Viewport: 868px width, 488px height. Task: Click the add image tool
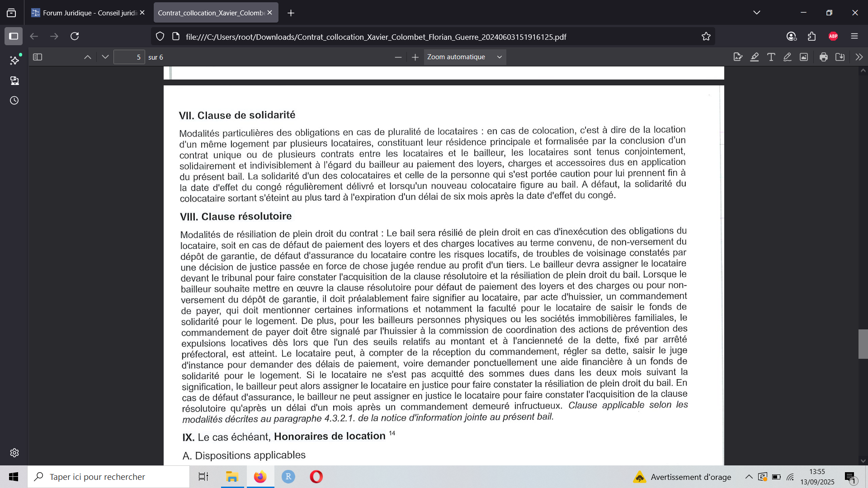804,57
